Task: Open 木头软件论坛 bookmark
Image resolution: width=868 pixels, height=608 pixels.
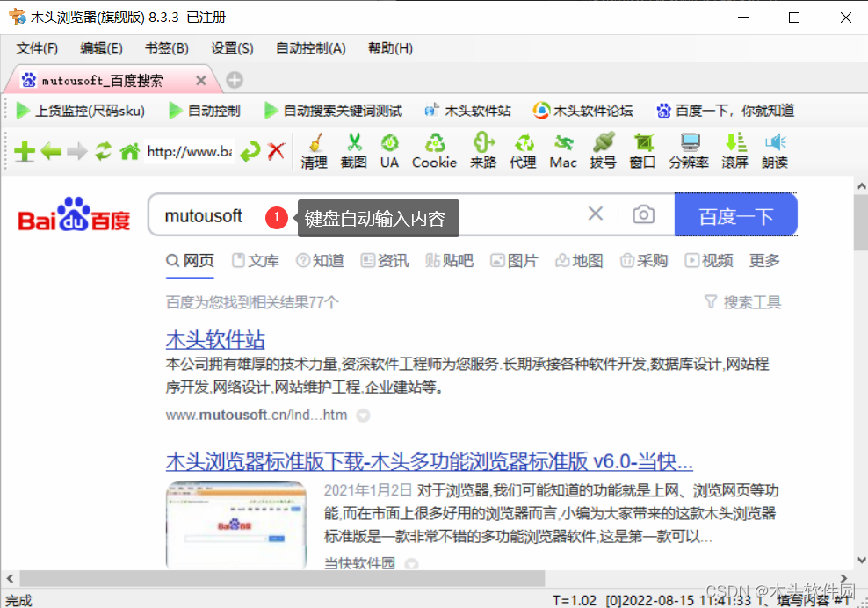Action: pyautogui.click(x=582, y=111)
